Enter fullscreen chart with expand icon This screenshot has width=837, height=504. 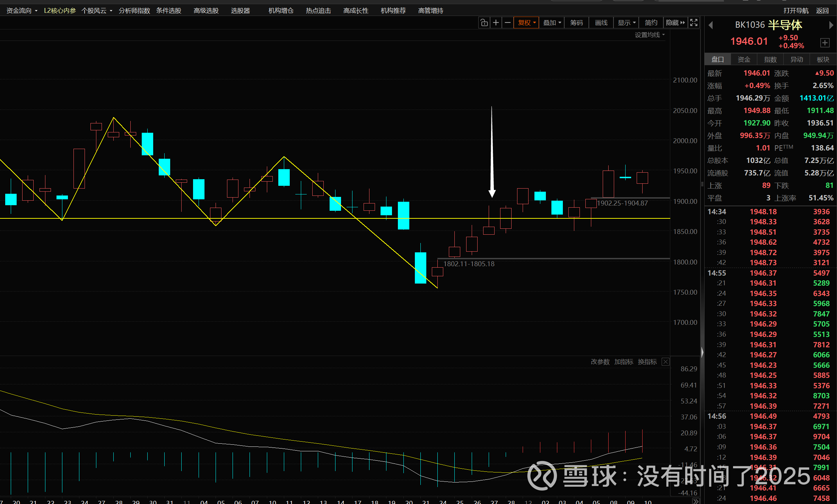694,23
